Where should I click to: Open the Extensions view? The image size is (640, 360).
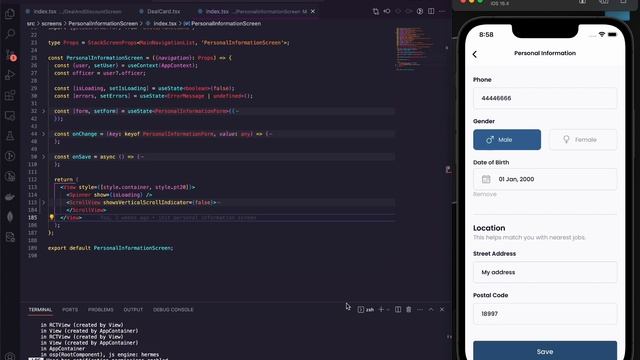coord(10,96)
